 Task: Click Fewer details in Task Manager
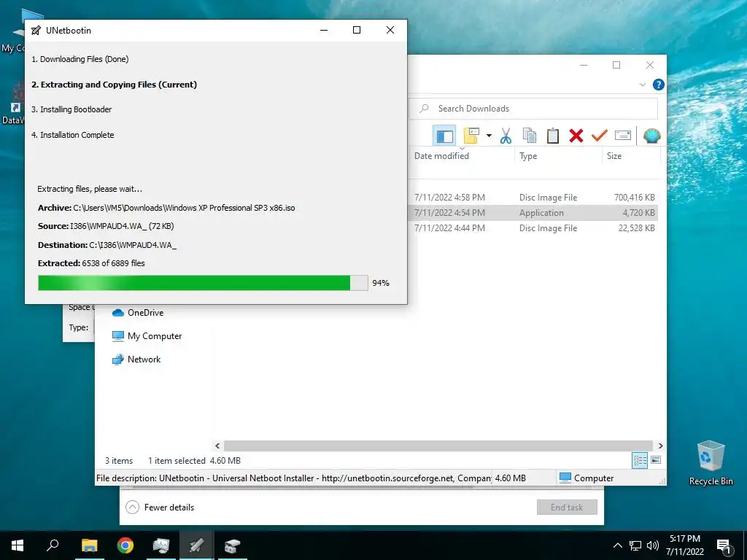[160, 507]
